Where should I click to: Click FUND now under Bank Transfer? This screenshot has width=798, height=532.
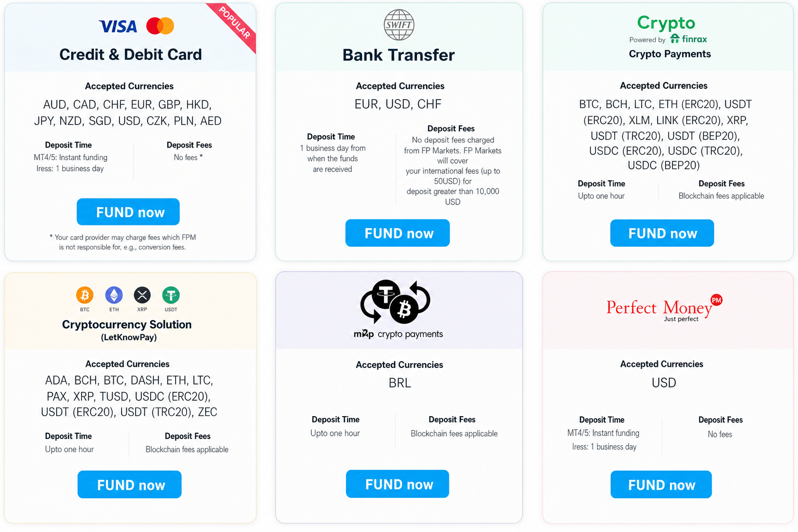coord(397,233)
